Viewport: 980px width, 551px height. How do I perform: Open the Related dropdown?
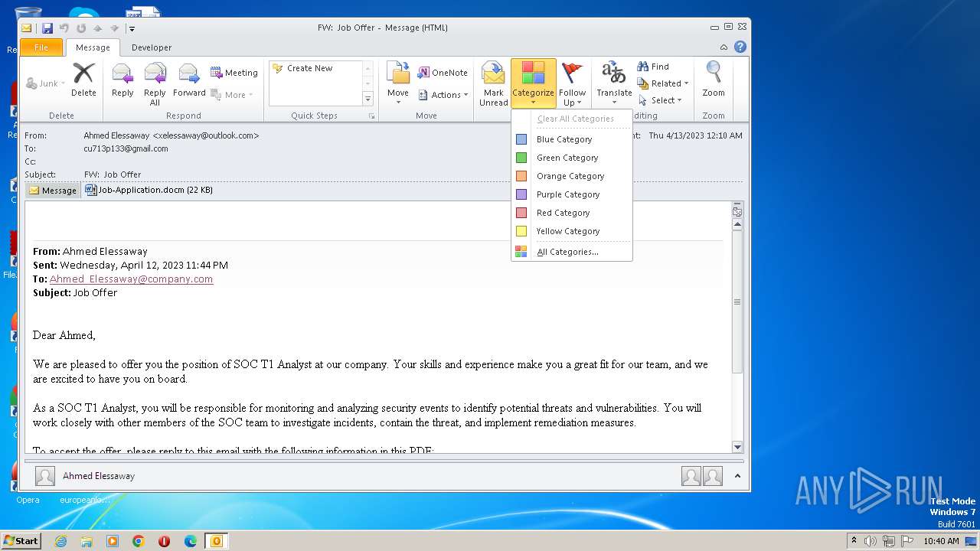pyautogui.click(x=663, y=83)
